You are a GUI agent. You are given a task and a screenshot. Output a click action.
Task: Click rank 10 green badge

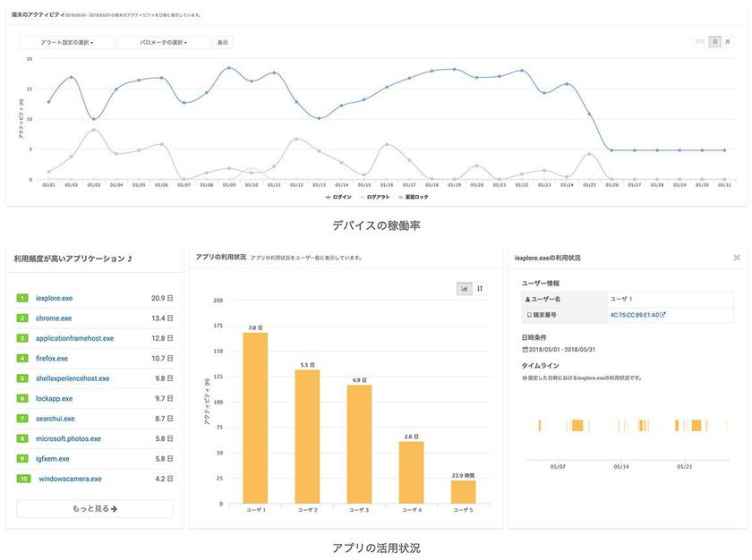pos(24,479)
